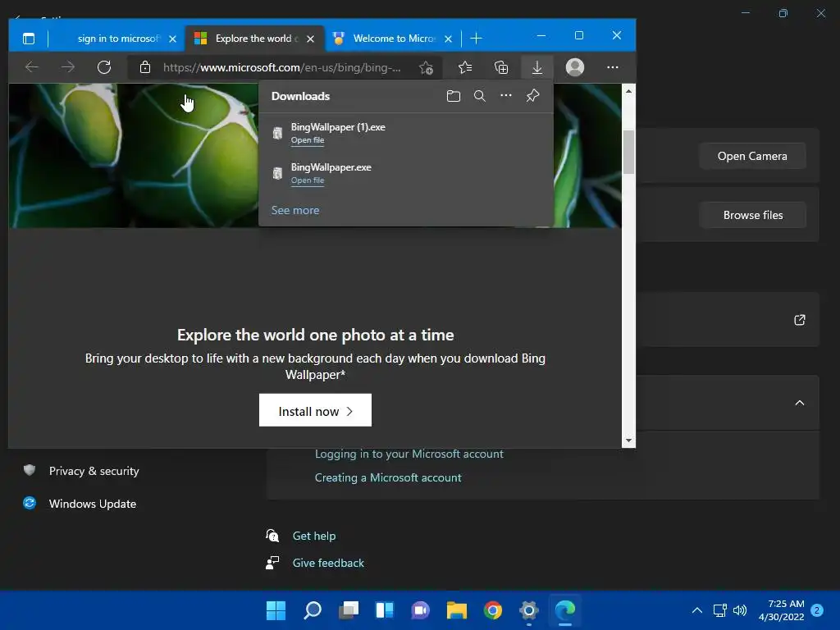Refresh the page in Edge
840x630 pixels.
[x=104, y=67]
